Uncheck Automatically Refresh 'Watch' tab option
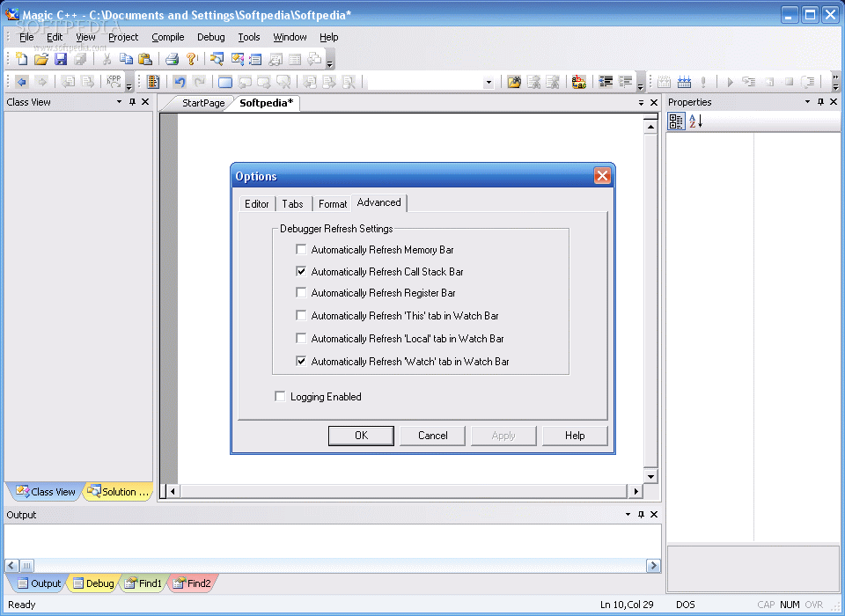Screen dimensions: 845x616 [301, 361]
